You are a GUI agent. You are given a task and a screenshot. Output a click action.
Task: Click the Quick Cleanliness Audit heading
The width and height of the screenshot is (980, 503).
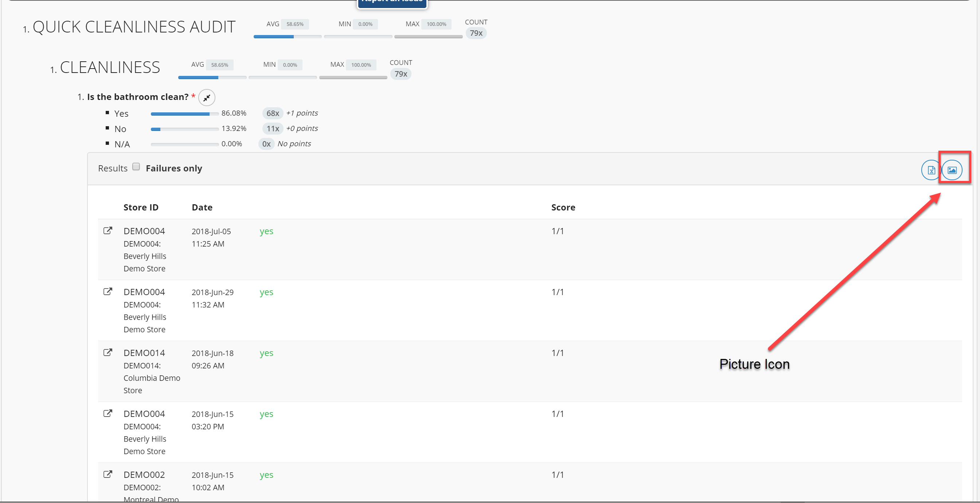click(x=133, y=27)
